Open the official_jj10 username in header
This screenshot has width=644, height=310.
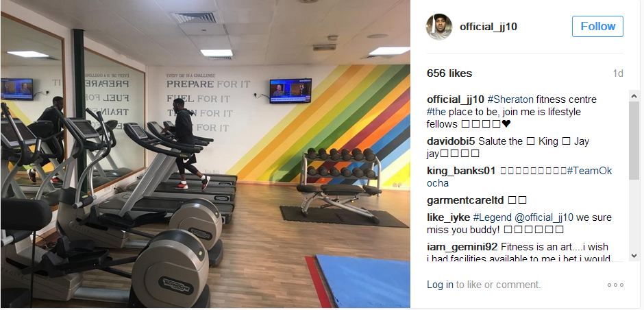tap(488, 27)
